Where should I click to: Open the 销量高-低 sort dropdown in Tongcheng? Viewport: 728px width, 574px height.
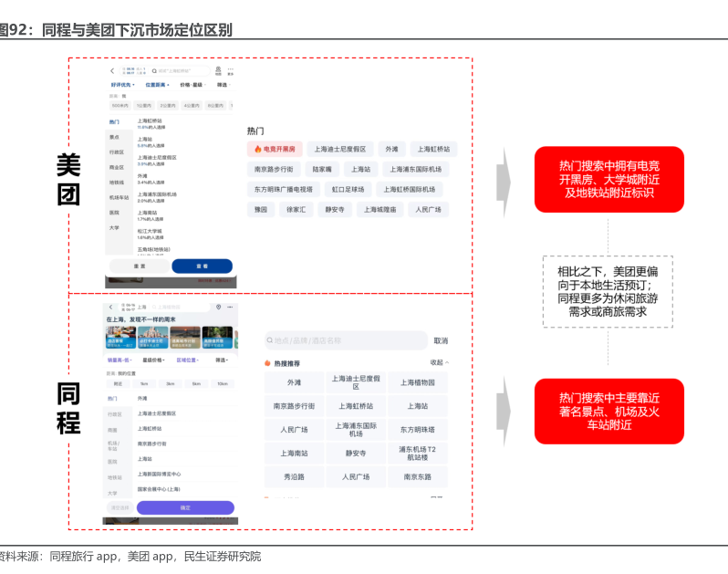click(x=120, y=360)
